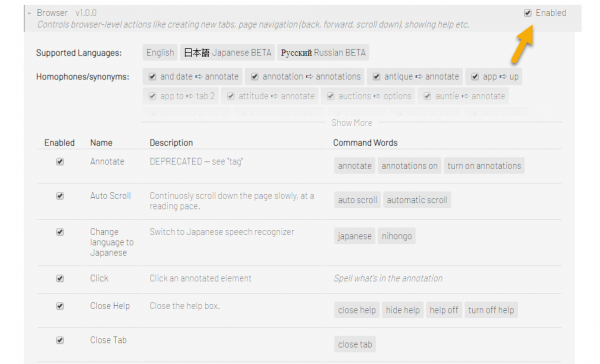Image resolution: width=600 pixels, height=364 pixels.
Task: Click the 'turn off help' command word
Action: click(x=491, y=310)
